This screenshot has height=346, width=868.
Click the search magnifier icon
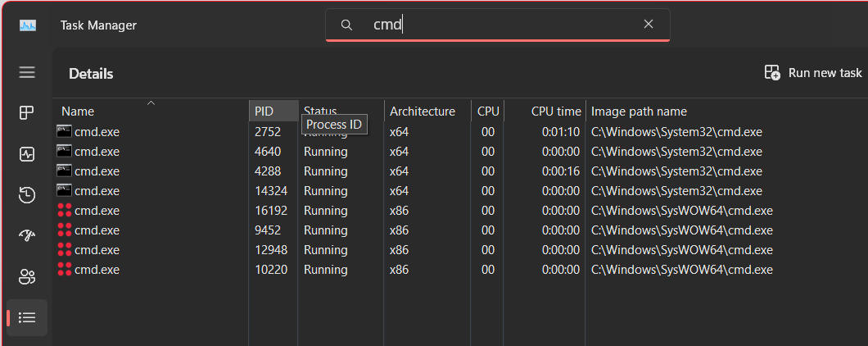(346, 25)
